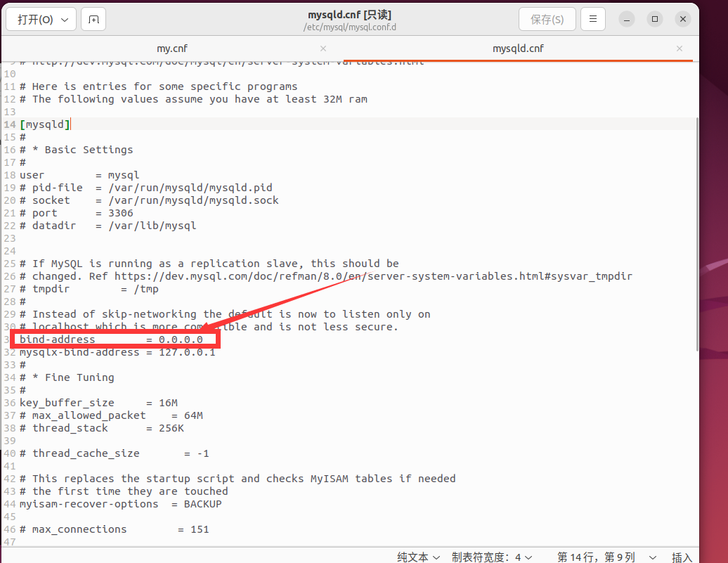Click the 'mysqlx-bind-address = 127.0.0.1' line
Image resolution: width=728 pixels, height=563 pixels.
[117, 352]
